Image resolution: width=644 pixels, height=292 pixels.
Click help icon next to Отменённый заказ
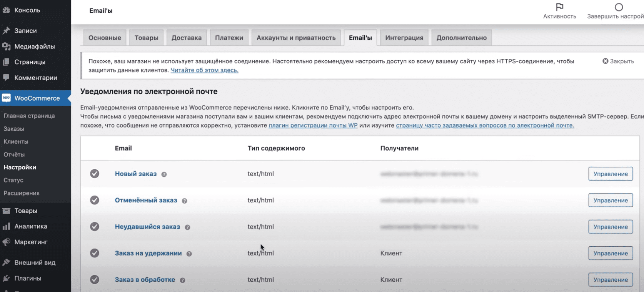[x=184, y=201]
